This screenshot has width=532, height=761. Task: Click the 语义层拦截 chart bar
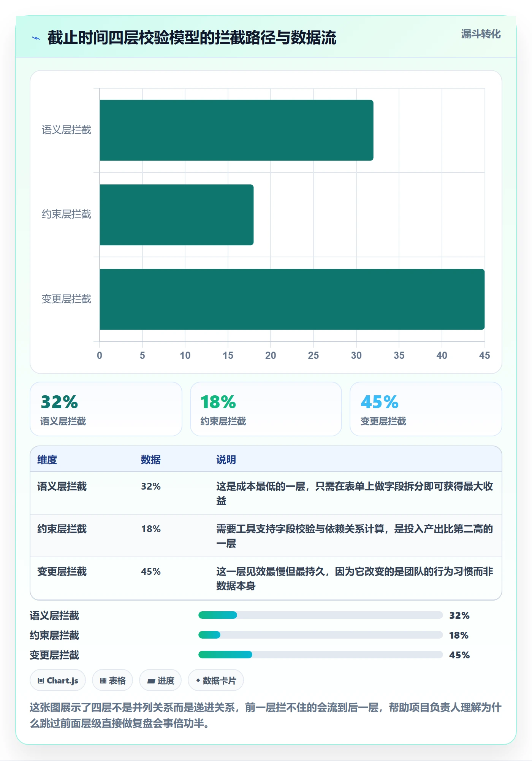pyautogui.click(x=236, y=130)
